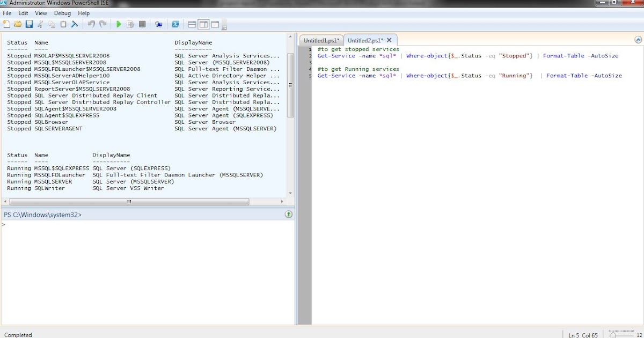This screenshot has width=644, height=338.
Task: Paste from clipboard using the clipboard icon
Action: (x=63, y=24)
